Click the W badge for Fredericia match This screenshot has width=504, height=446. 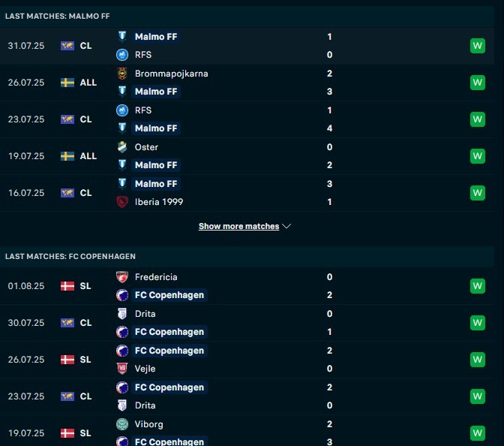pyautogui.click(x=478, y=286)
